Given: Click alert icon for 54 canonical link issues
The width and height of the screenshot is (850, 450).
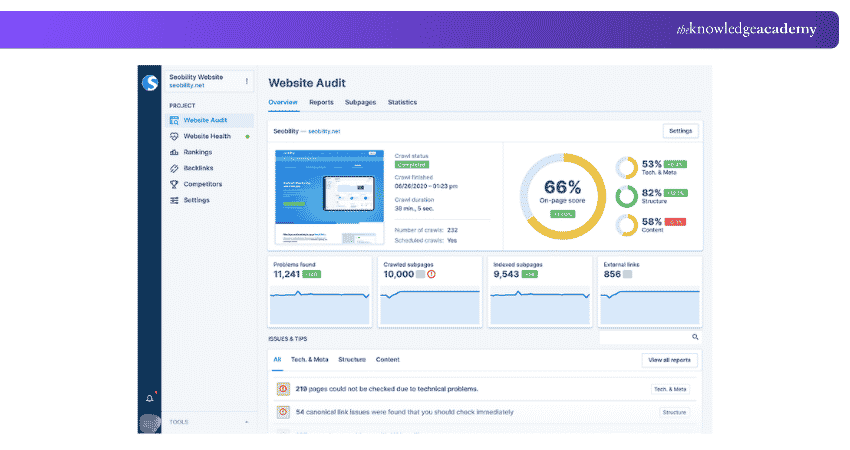Looking at the screenshot, I should 282,412.
